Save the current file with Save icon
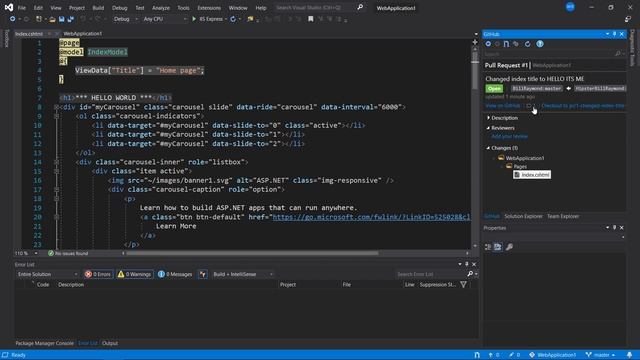The image size is (640, 360). point(62,19)
